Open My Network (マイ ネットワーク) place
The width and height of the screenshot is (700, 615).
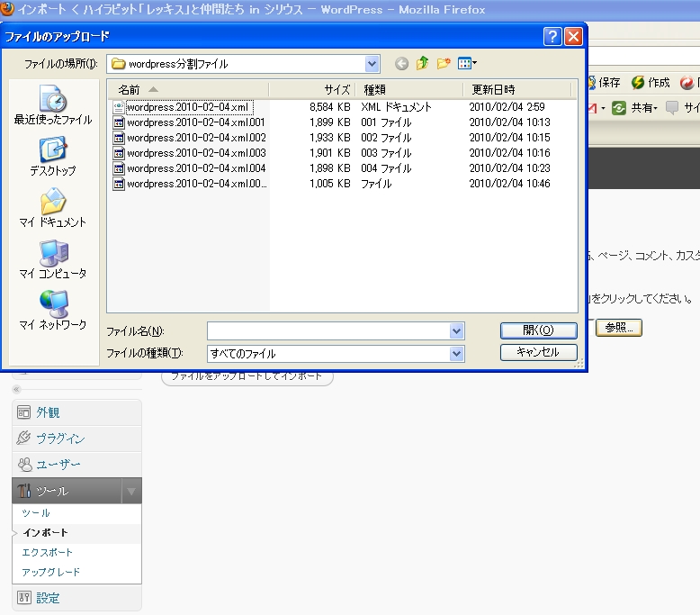click(53, 311)
